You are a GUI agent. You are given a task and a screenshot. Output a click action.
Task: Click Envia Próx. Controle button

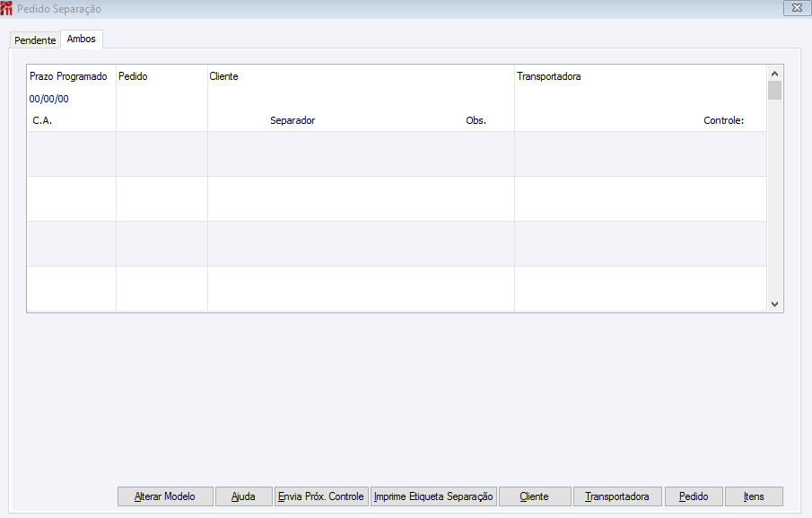click(x=321, y=496)
